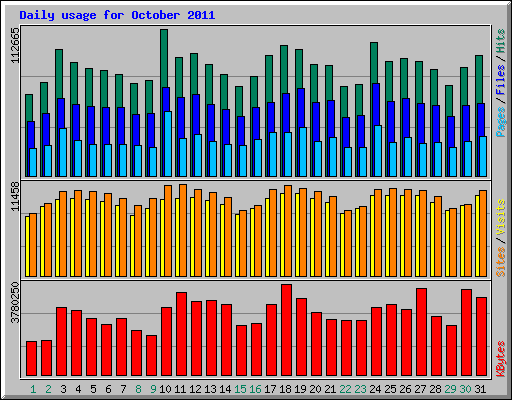Click day label 25 on the x-axis
Screen dimensions: 512x400
pyautogui.click(x=390, y=389)
